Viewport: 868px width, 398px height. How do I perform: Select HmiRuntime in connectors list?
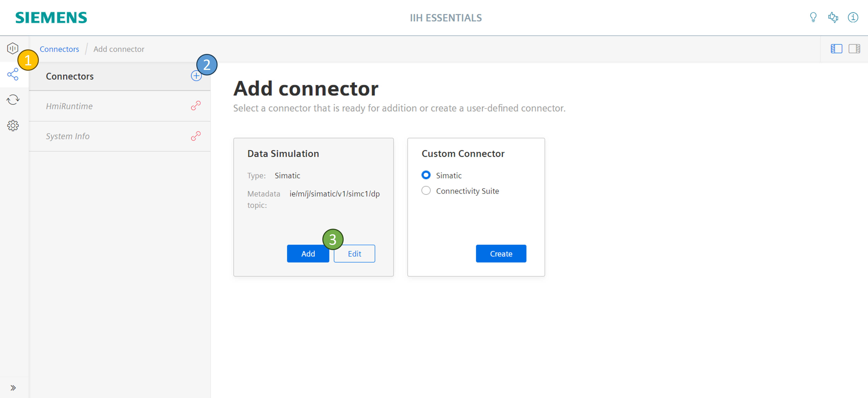69,106
